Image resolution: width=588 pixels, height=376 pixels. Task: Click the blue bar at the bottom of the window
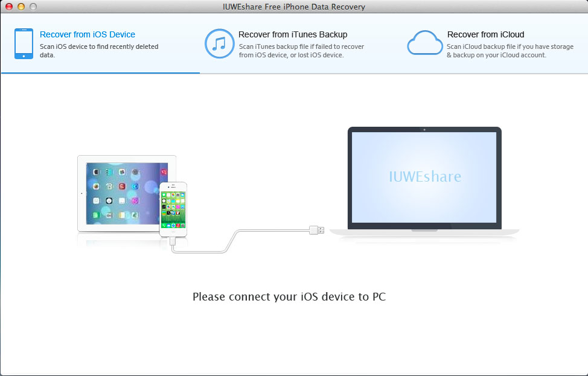(294, 374)
